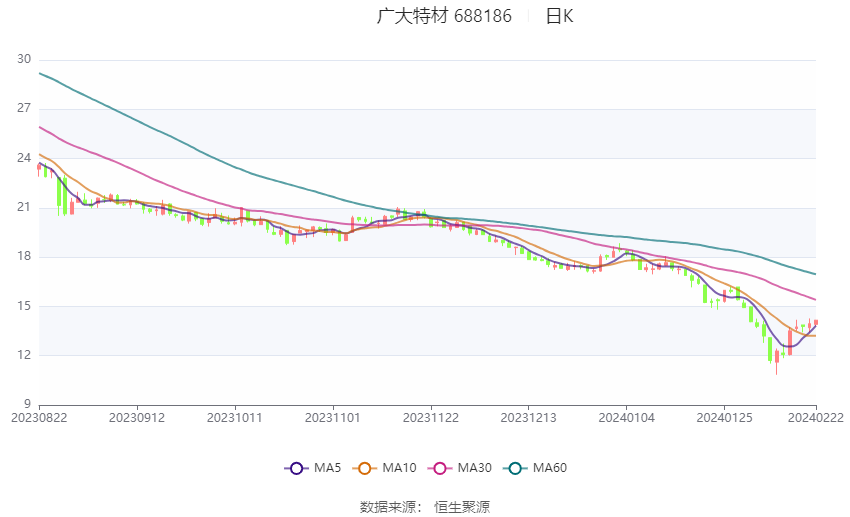Image resolution: width=850 pixels, height=517 pixels.
Task: Click the x-axis date label 20240125
Action: 724,418
